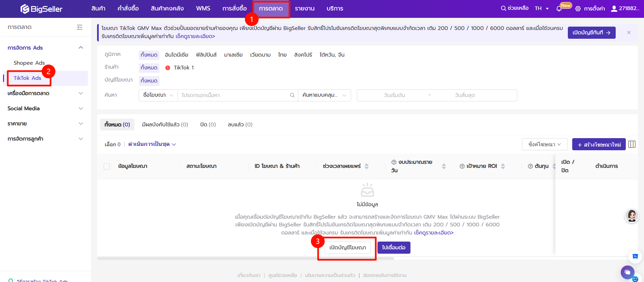Tick the select-all checkbox in the table header
This screenshot has width=644, height=282.
(107, 166)
